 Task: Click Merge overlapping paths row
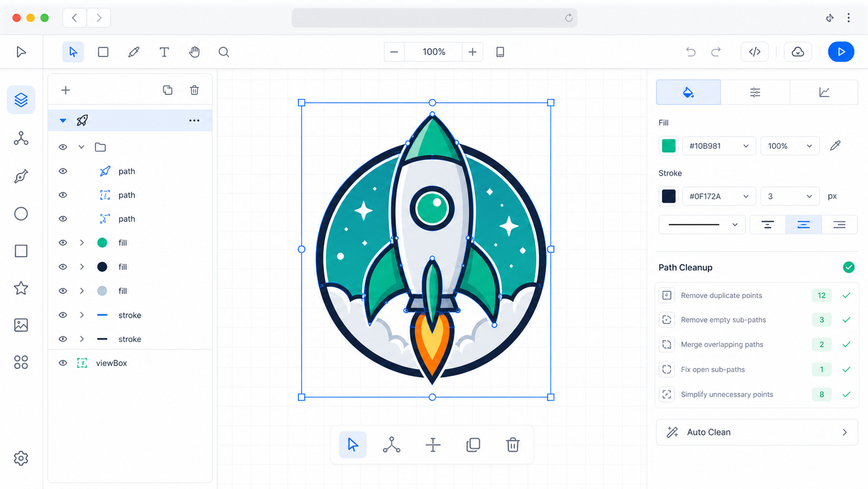[757, 345]
